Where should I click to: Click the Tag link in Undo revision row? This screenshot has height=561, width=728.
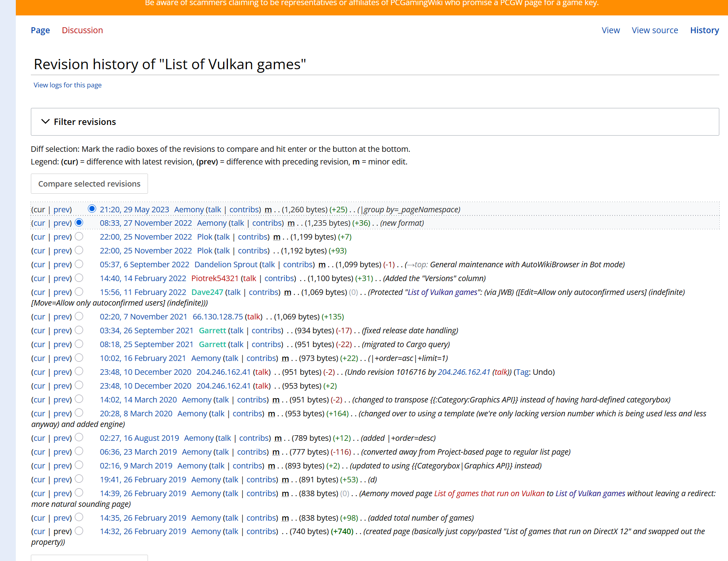point(523,372)
